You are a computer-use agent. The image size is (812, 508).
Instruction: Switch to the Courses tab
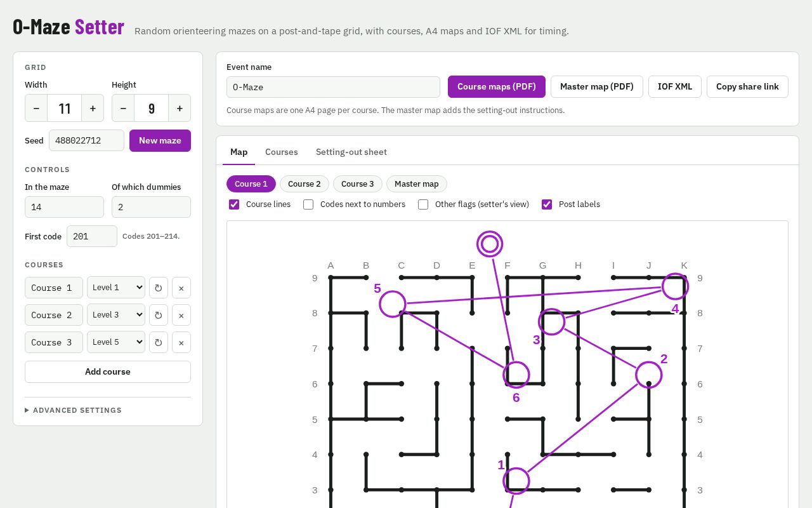pyautogui.click(x=282, y=152)
